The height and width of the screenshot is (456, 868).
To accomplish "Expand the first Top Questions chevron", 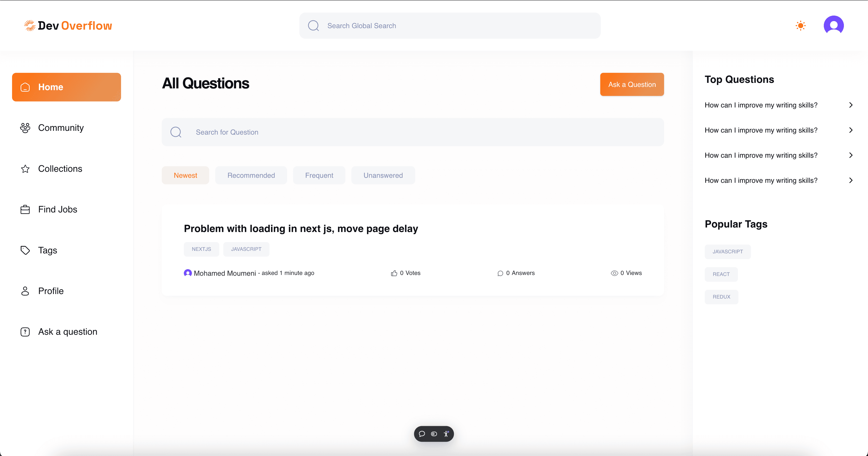I will pos(850,105).
